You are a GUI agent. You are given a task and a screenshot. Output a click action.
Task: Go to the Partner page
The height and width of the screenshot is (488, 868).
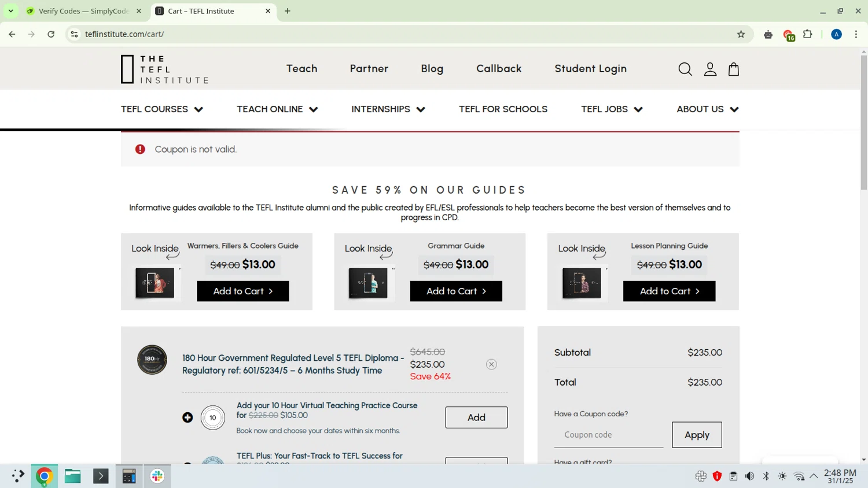tap(369, 69)
